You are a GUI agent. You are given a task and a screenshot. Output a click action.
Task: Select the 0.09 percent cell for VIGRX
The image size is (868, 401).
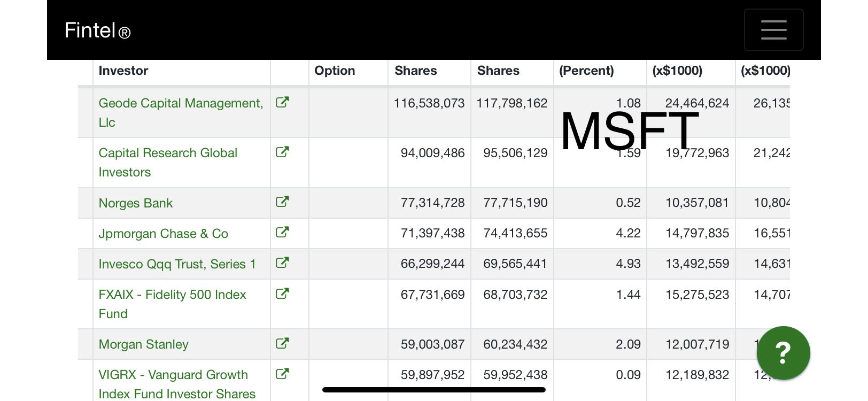pos(628,375)
